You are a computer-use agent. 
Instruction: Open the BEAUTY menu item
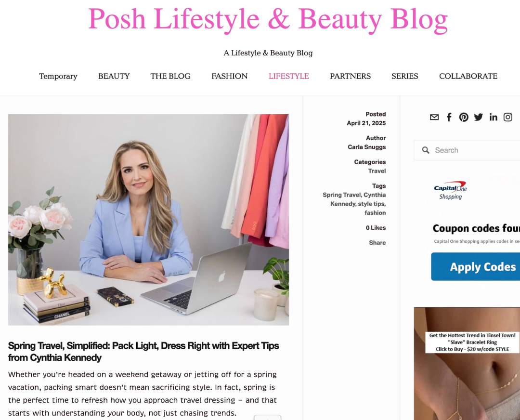tap(114, 76)
